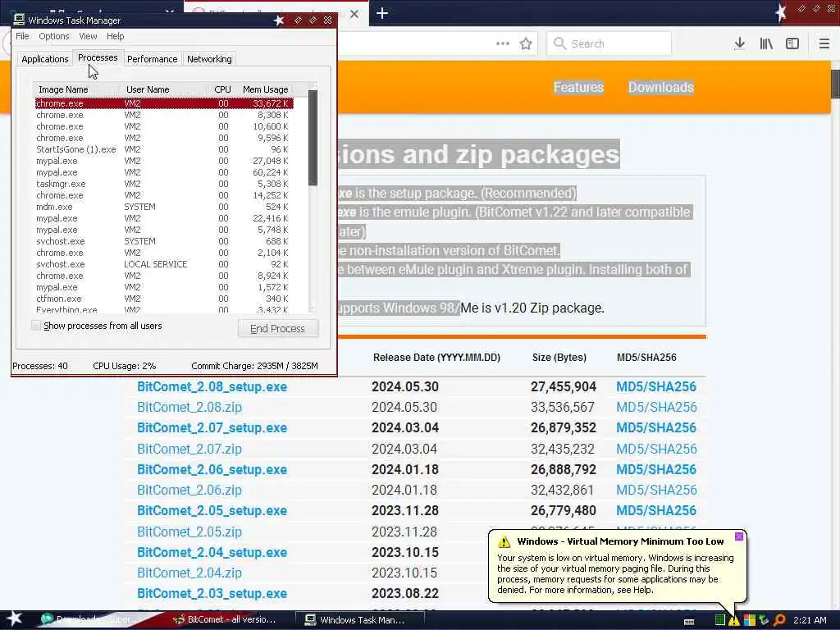Click the browser Search input field
The width and height of the screenshot is (840, 630).
(x=609, y=43)
